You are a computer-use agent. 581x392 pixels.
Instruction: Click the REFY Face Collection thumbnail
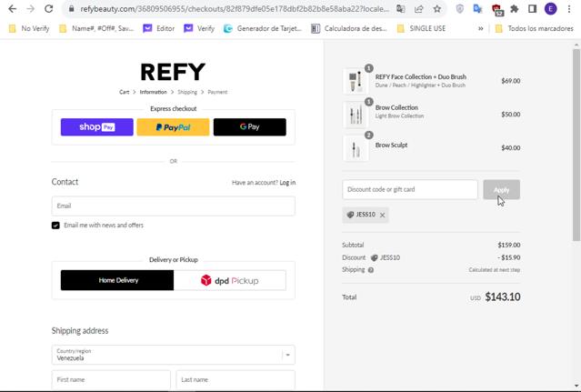click(x=356, y=81)
